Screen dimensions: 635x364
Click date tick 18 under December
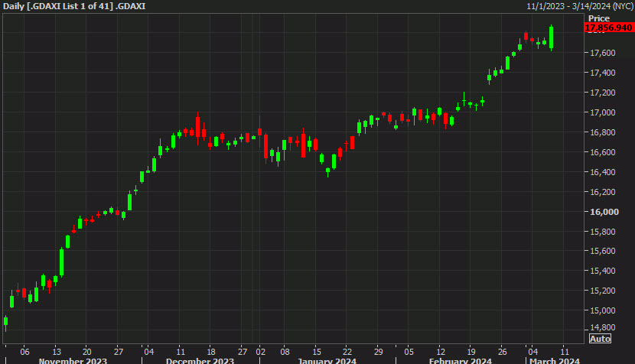[211, 352]
